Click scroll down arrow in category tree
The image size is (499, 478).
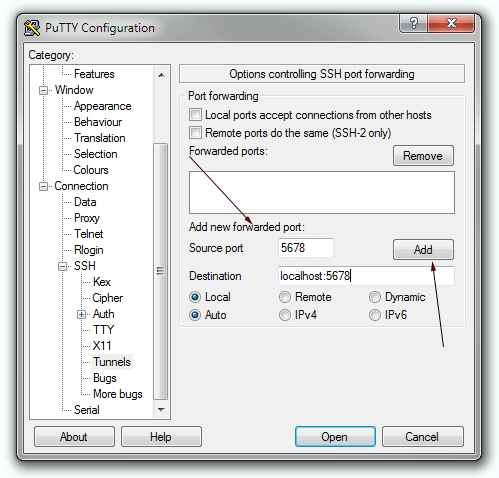[x=161, y=410]
